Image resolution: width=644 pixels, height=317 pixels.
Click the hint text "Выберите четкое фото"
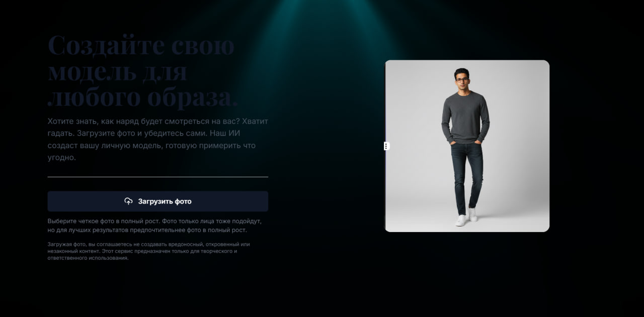point(154,226)
